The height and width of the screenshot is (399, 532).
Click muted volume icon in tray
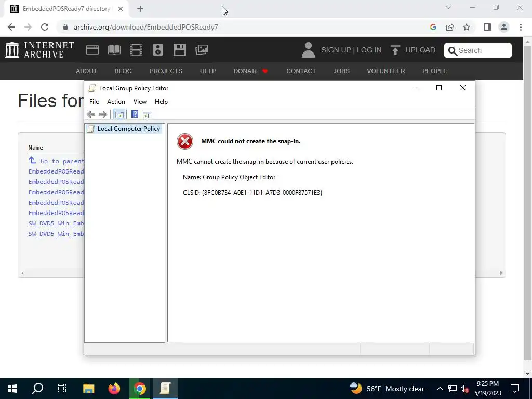click(x=464, y=389)
